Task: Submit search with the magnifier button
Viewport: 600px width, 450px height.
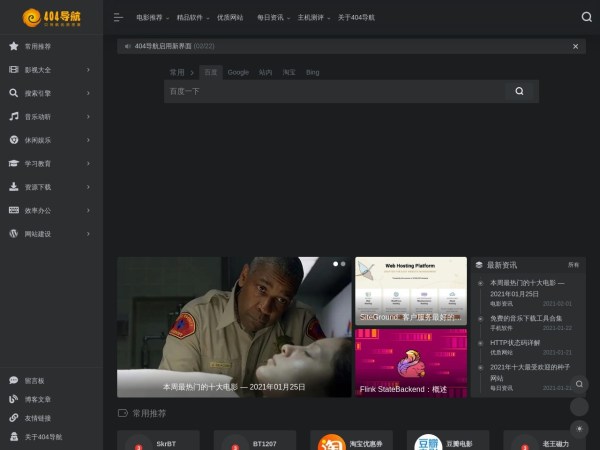Action: click(x=519, y=91)
